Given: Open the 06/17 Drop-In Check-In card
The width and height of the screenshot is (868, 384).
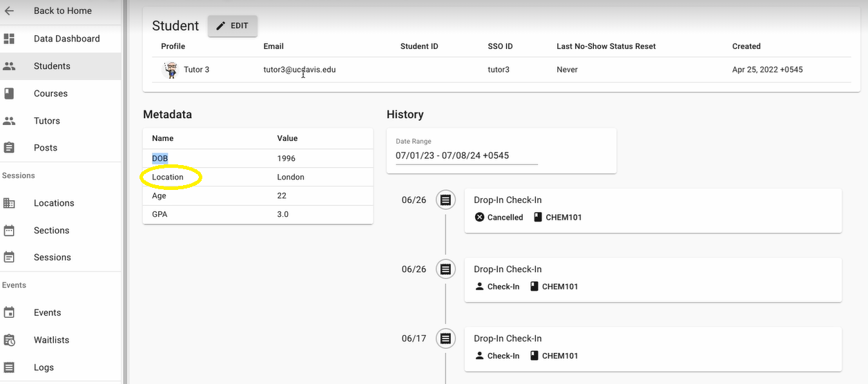Looking at the screenshot, I should [653, 347].
